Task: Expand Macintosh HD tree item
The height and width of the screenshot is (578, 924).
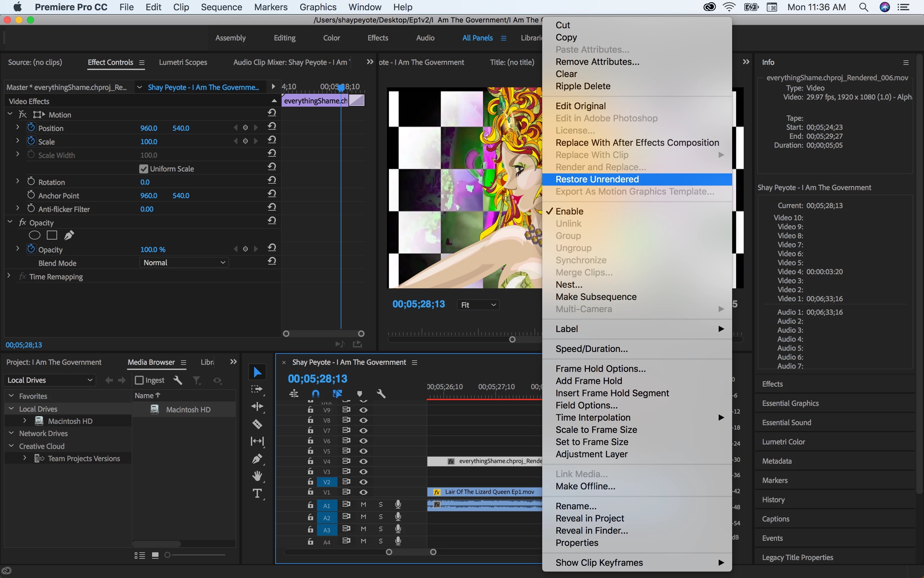Action: click(25, 421)
